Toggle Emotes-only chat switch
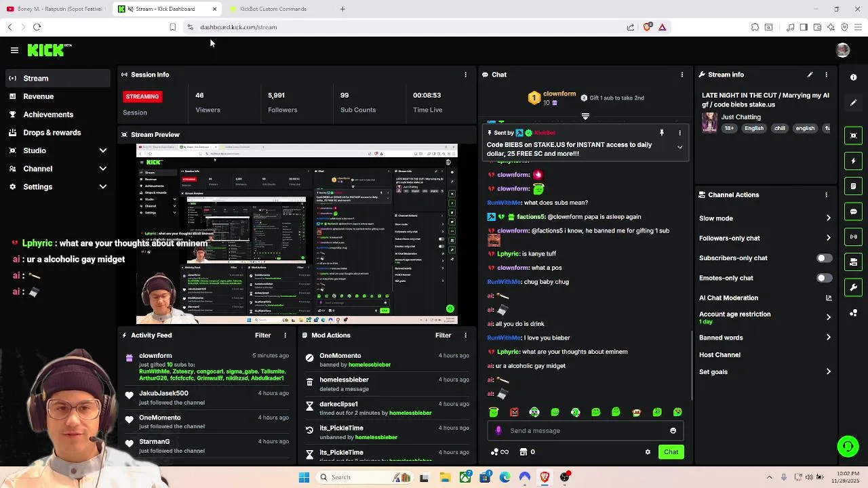 (824, 278)
